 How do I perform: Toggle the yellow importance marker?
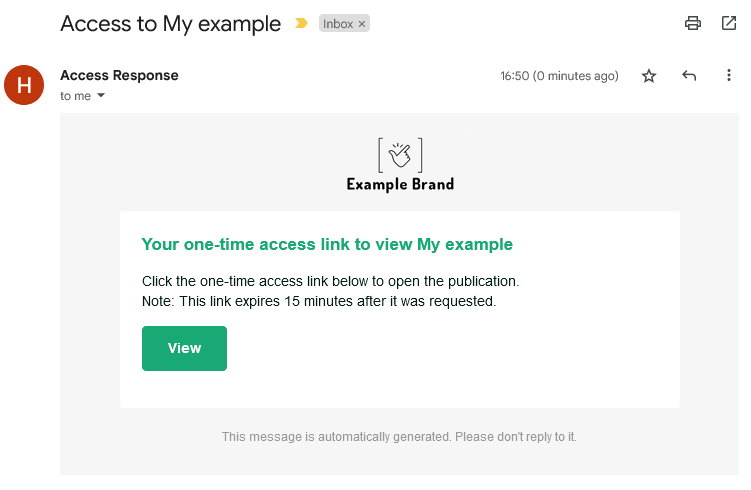pos(301,24)
